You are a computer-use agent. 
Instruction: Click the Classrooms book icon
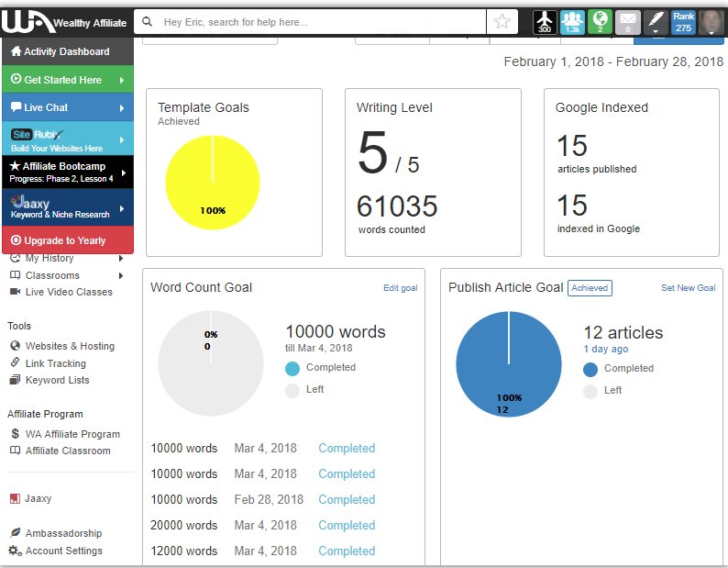16,275
